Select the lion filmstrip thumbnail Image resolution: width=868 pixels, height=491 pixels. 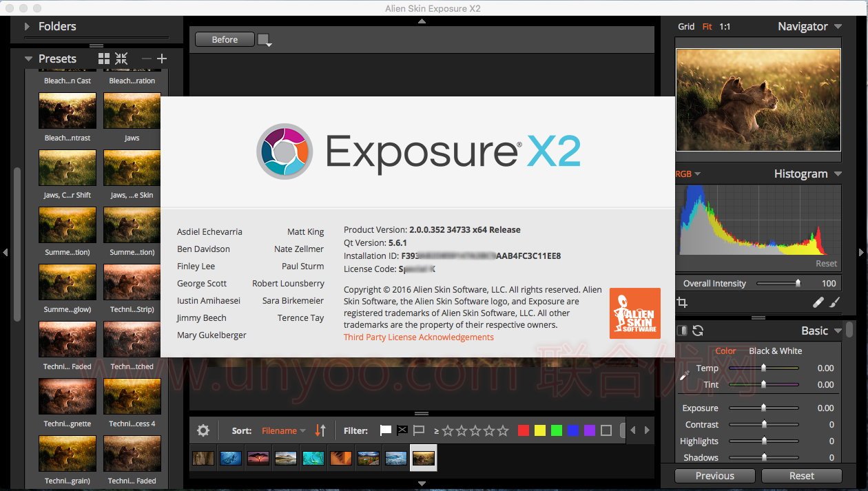423,458
